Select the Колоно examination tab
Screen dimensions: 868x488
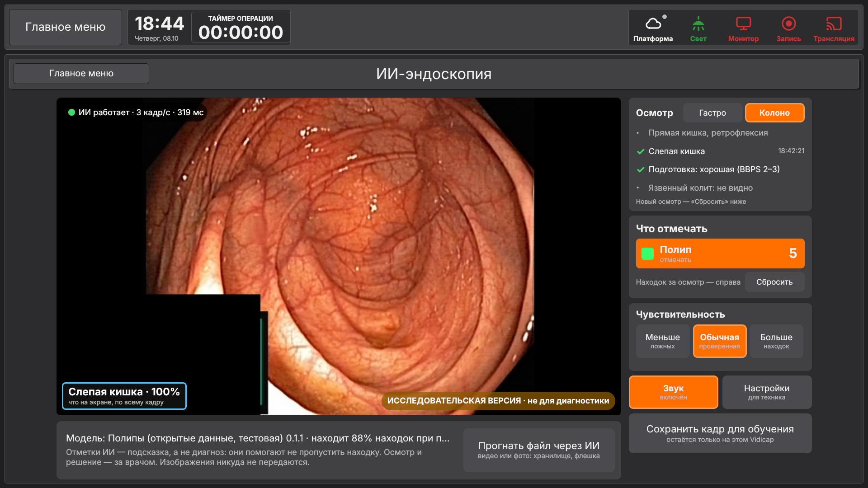[x=774, y=113]
